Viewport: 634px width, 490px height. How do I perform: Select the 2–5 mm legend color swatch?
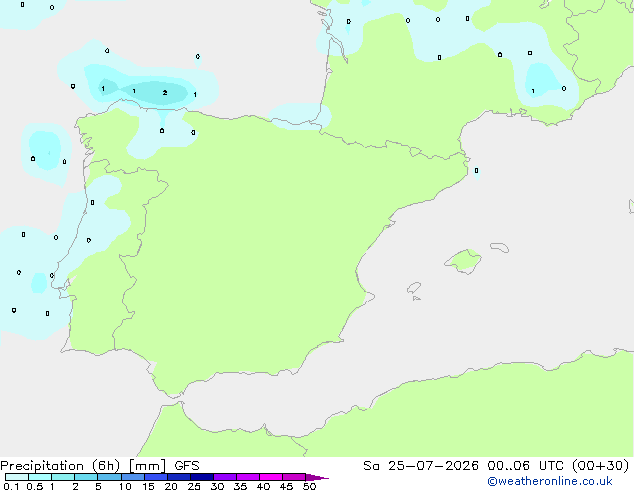click(86, 477)
